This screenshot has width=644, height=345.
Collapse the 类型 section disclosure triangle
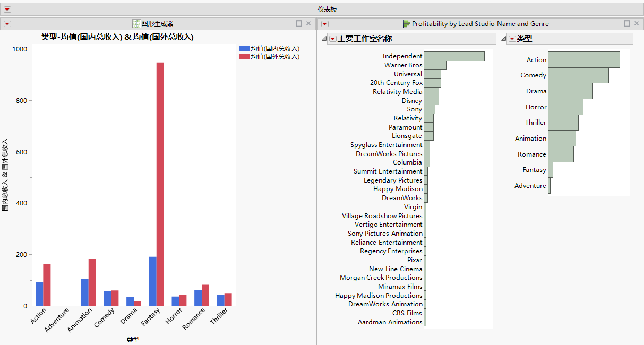pos(503,39)
